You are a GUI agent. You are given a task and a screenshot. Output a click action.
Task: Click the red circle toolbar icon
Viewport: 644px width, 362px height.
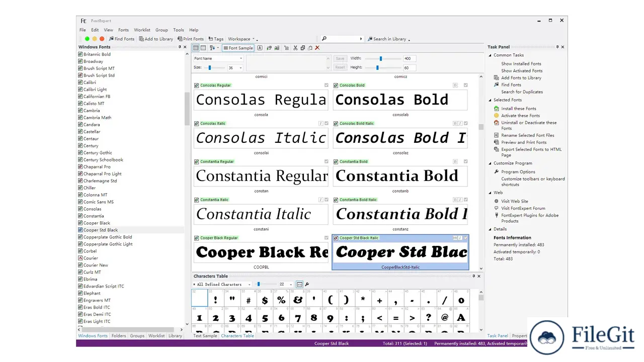[102, 39]
